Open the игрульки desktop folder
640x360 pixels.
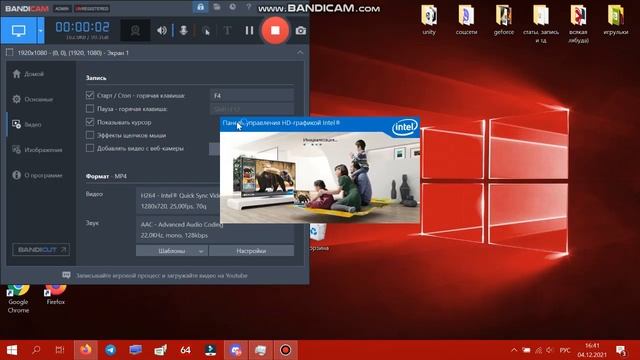(x=616, y=20)
